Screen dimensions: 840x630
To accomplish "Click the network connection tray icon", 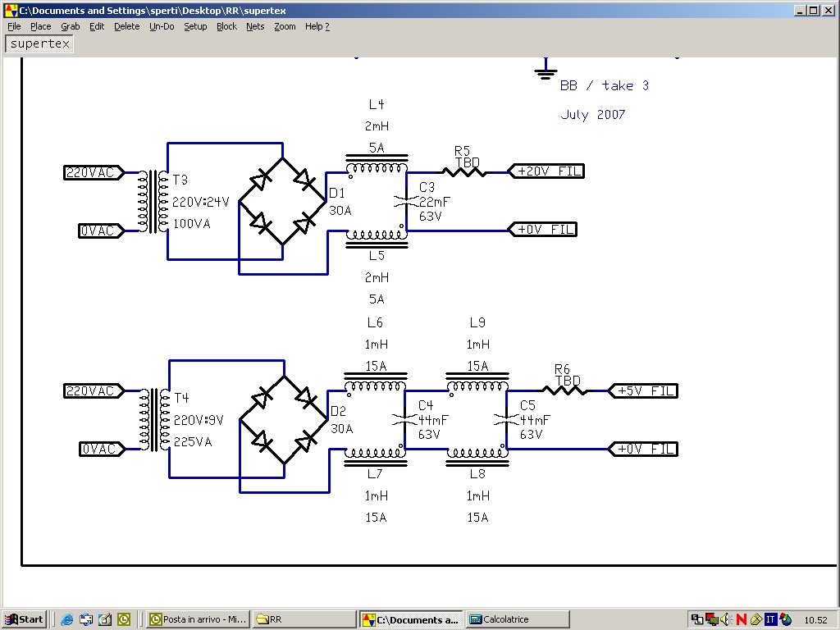I will 697,619.
